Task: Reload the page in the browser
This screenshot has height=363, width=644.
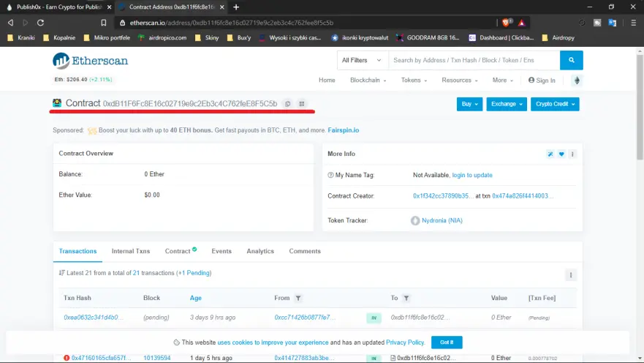Action: [x=40, y=23]
